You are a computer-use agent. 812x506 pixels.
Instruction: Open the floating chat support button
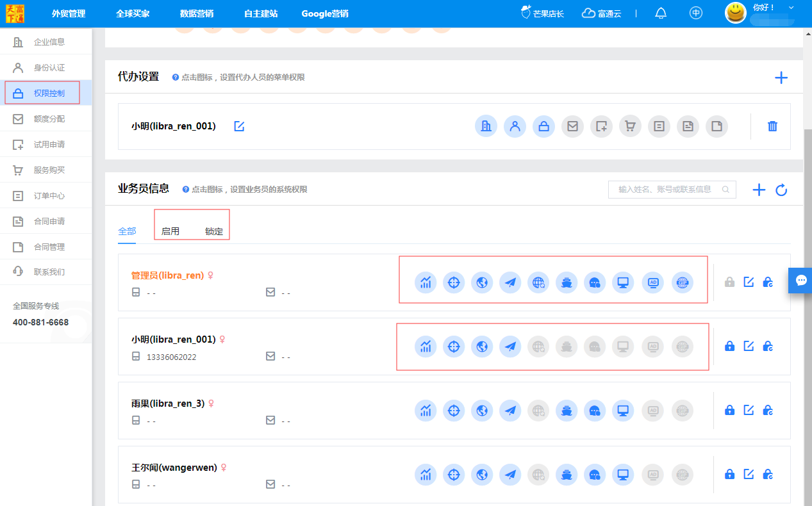click(801, 280)
